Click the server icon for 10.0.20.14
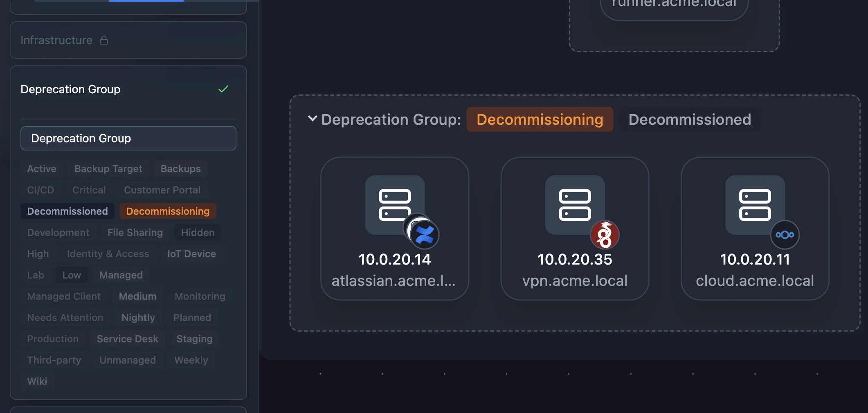The width and height of the screenshot is (868, 413). [395, 205]
